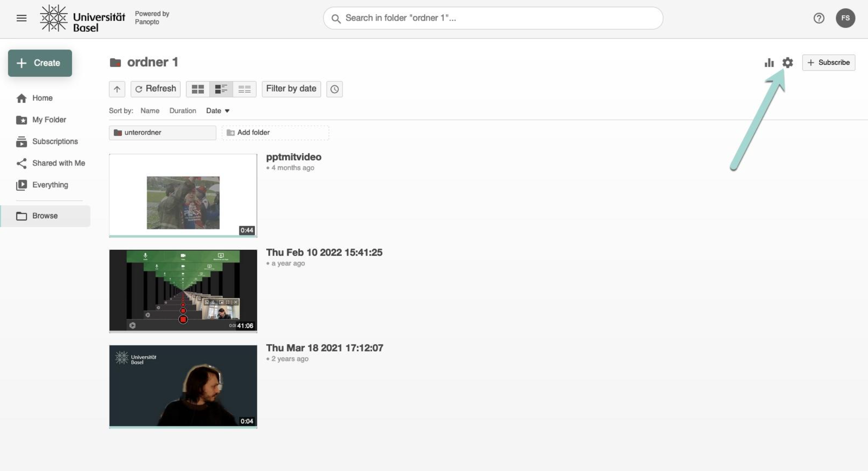The height and width of the screenshot is (471, 868).
Task: Open Subscriptions in the sidebar
Action: pyautogui.click(x=55, y=141)
